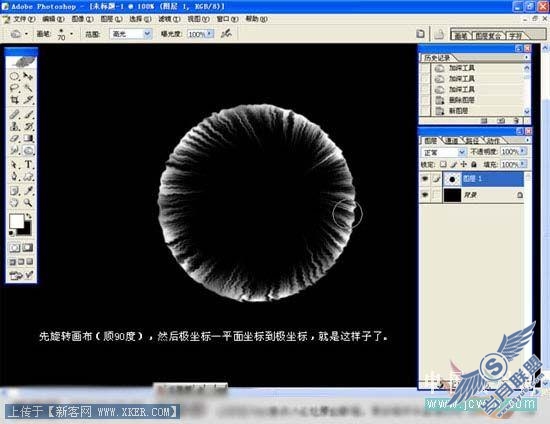
Task: Toggle visibility of the 背景 layer
Action: pyautogui.click(x=425, y=195)
